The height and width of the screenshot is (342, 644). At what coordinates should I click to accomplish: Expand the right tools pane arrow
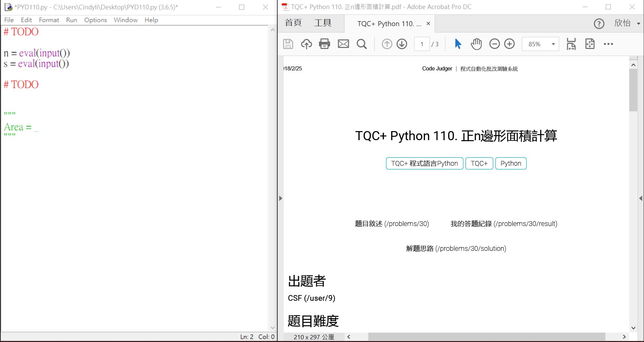(x=641, y=198)
